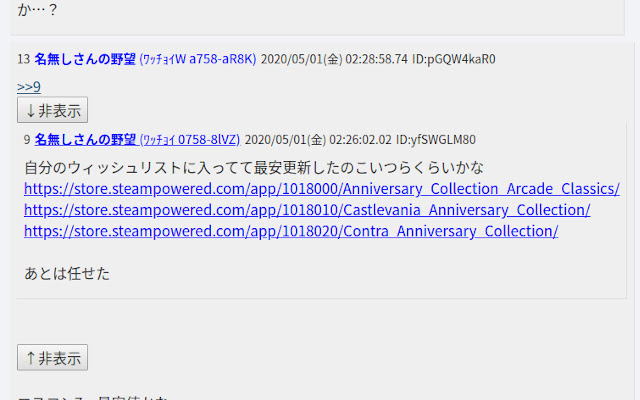This screenshot has height=400, width=640.
Task: Click the ID:pGQW4kaR0 label
Action: [x=454, y=59]
